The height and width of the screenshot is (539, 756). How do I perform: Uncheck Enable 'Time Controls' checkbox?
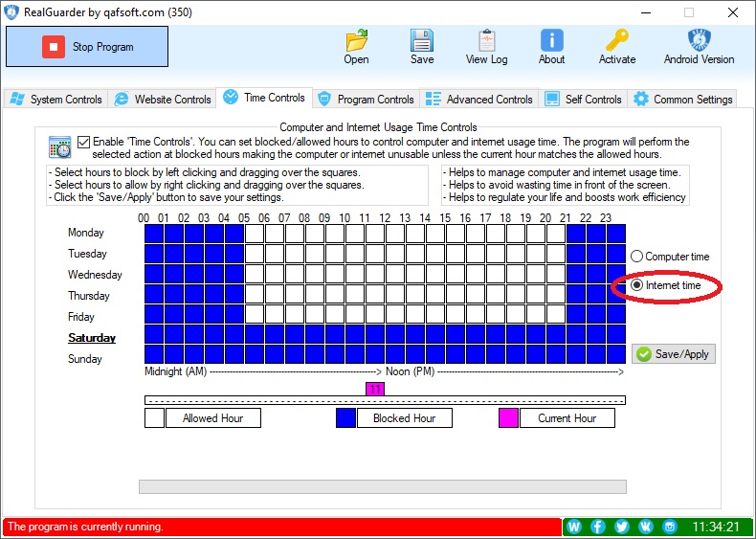coord(85,142)
